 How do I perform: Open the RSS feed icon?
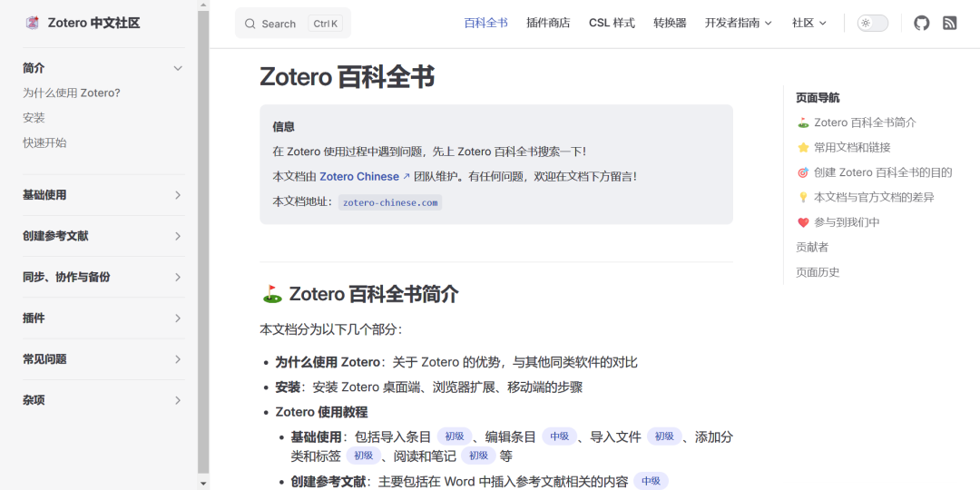pyautogui.click(x=949, y=24)
